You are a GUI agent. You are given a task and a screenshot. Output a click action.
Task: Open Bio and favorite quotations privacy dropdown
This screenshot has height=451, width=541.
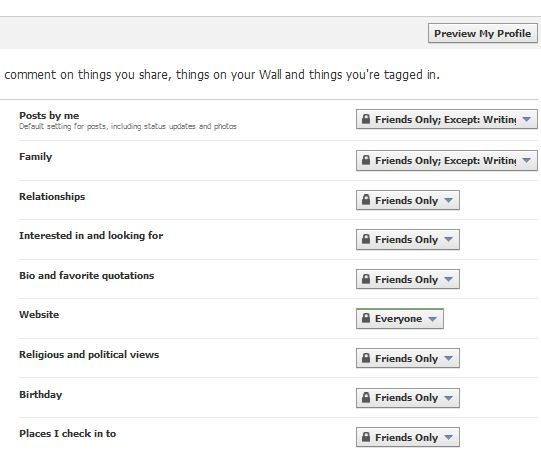click(x=408, y=279)
